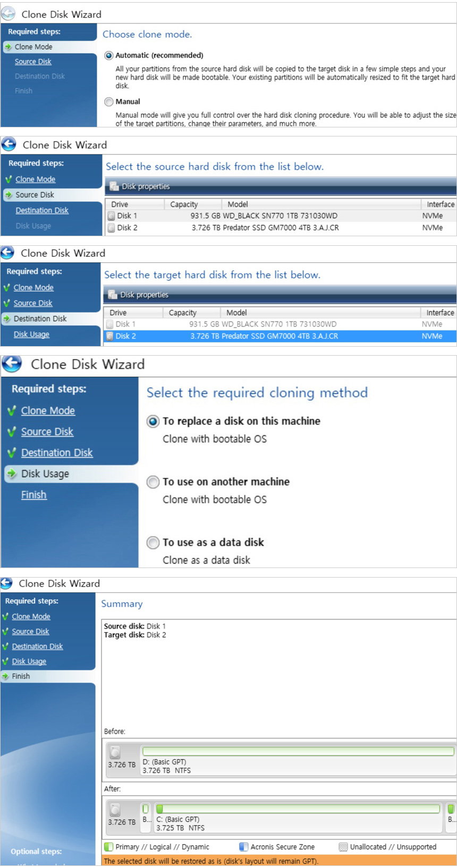Go back using arrow on Choose clone mode screen
The height and width of the screenshot is (868, 457).
(x=8, y=13)
